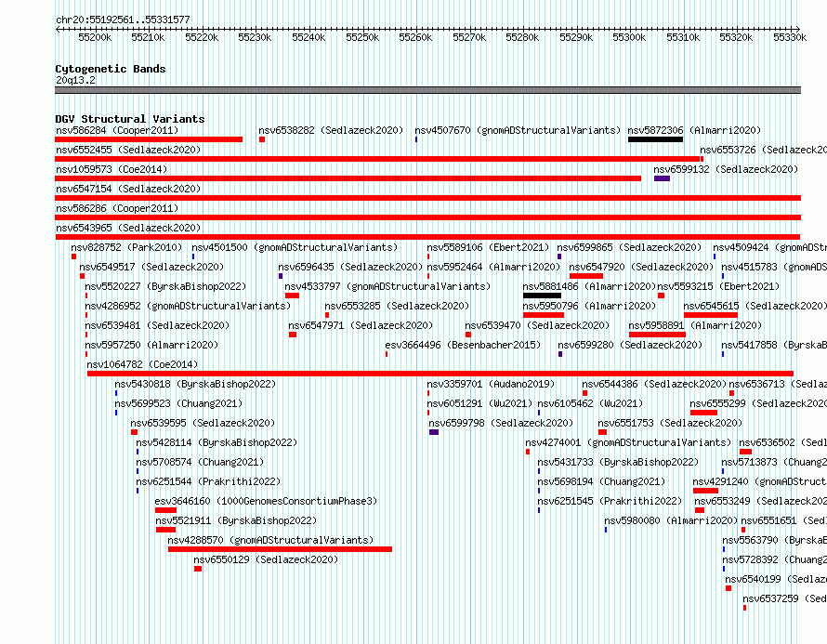This screenshot has width=827, height=644.
Task: Open the nsv6051291 (Wu2021) label
Action: [479, 403]
